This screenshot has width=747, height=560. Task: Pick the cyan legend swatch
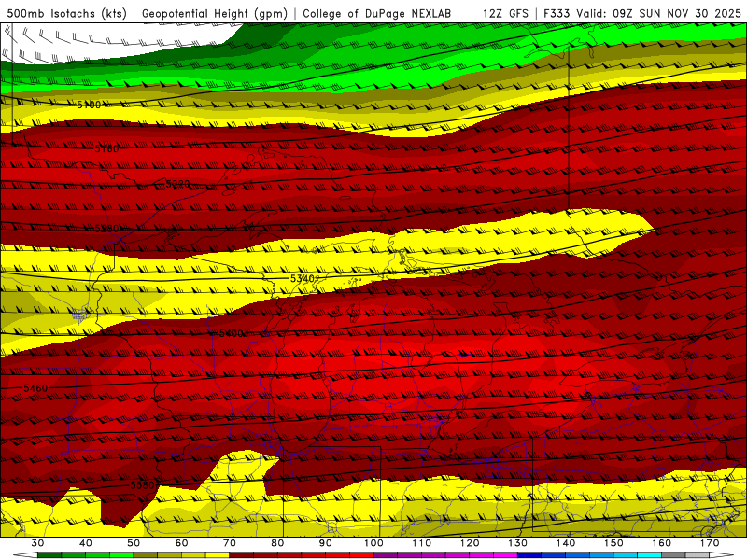point(649,555)
